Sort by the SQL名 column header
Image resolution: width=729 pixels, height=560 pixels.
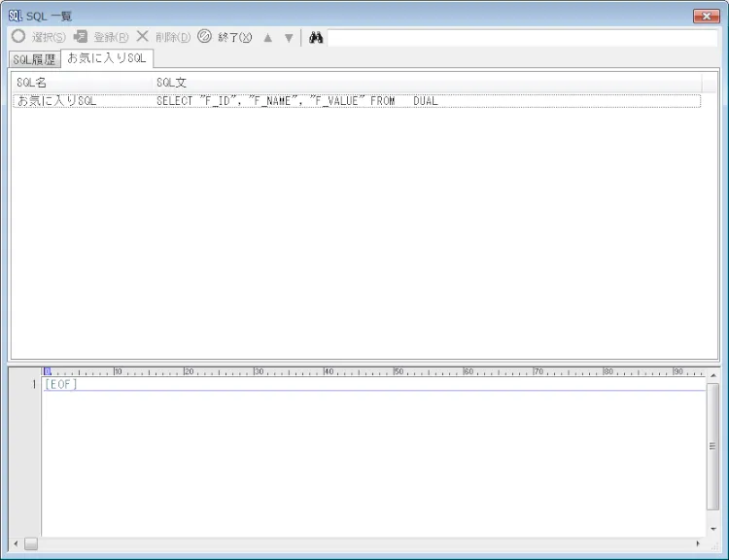(82, 83)
